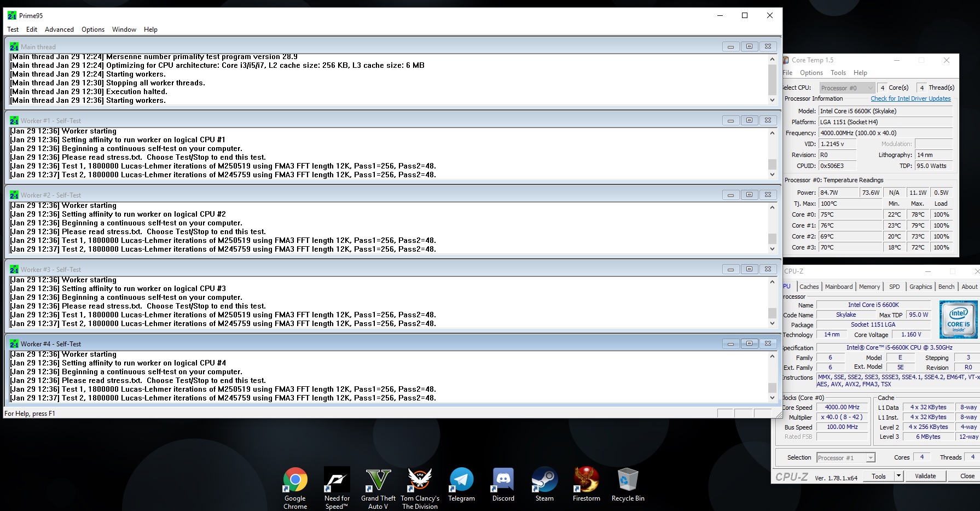980x511 pixels.
Task: Open the Advanced menu in Prime95
Action: pyautogui.click(x=59, y=30)
